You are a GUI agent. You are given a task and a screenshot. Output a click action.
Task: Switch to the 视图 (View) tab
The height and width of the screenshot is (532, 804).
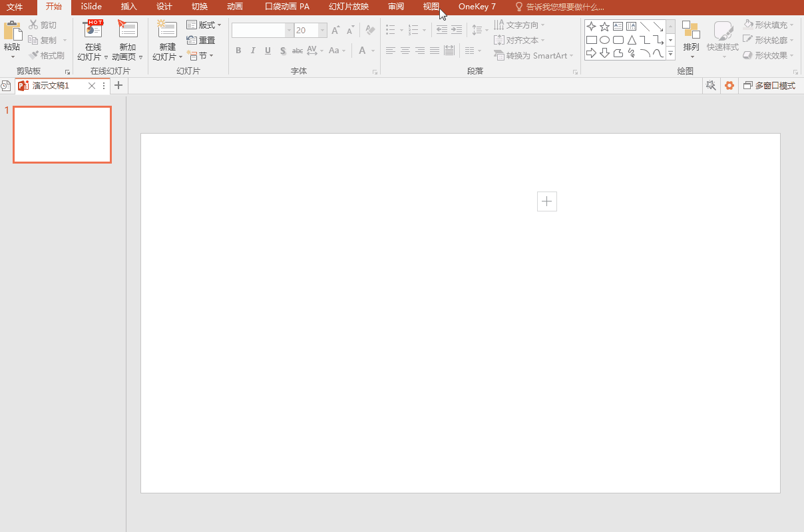tap(431, 7)
